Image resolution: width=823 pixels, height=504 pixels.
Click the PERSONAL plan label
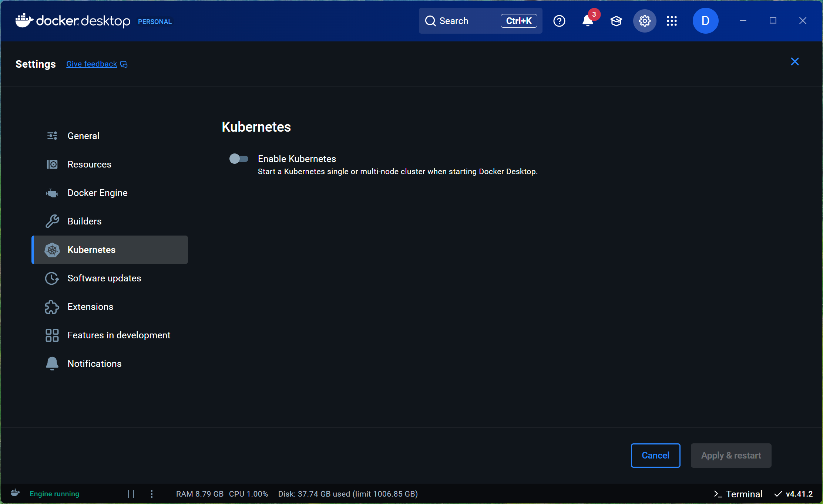click(x=155, y=22)
